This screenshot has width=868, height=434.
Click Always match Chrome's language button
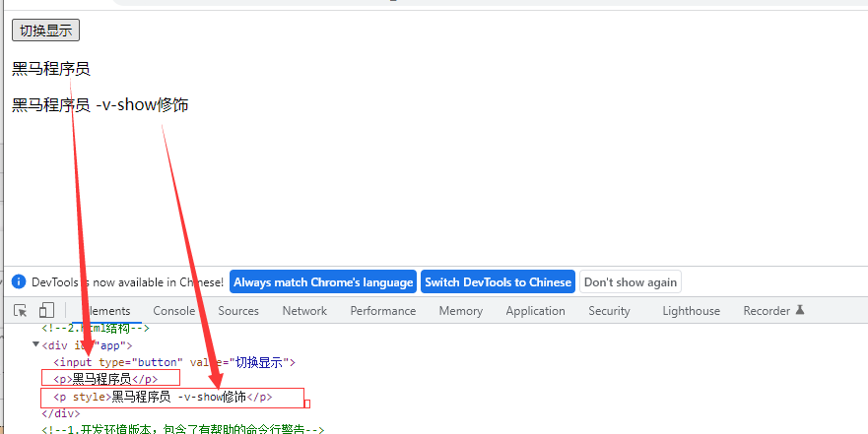pos(323,282)
